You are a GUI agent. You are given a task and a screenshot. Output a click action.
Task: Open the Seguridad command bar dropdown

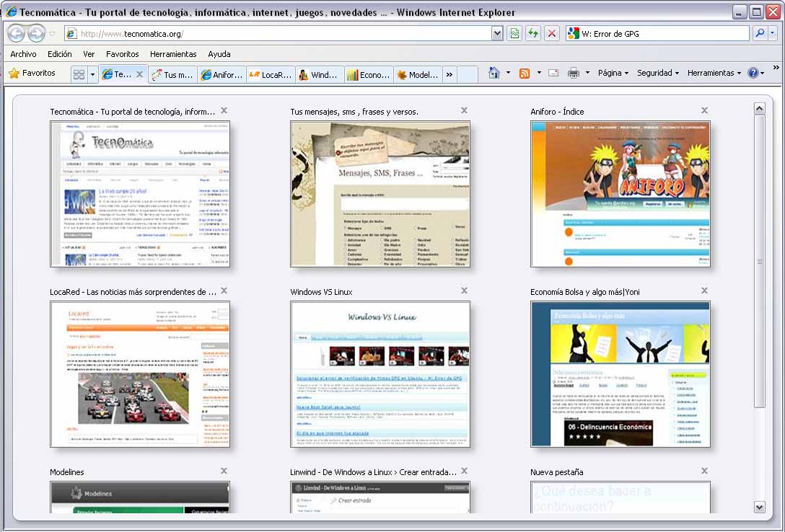(658, 73)
